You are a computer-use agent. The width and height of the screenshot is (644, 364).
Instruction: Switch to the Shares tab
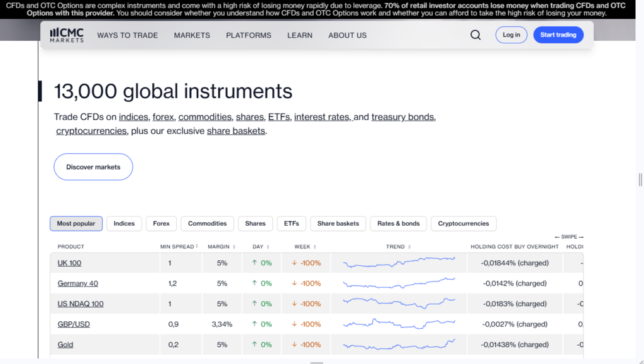[255, 223]
